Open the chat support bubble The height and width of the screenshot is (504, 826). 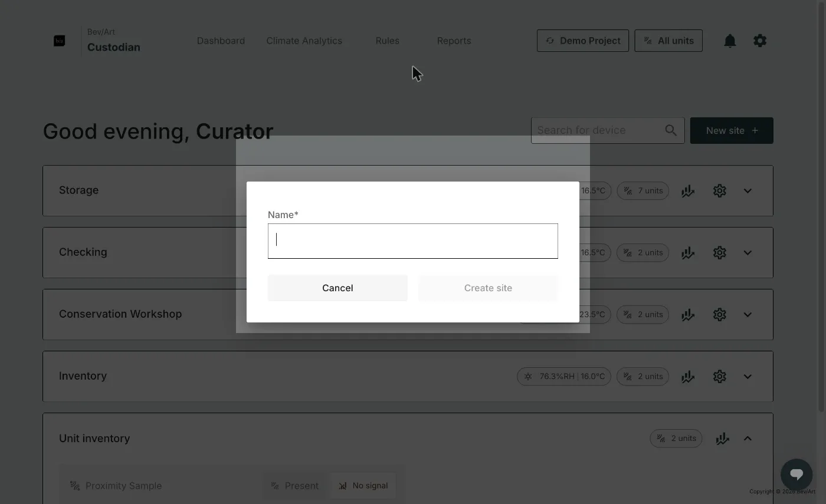tap(796, 475)
